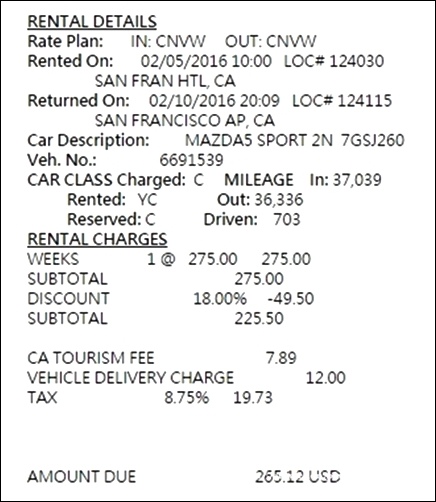Viewport: 436px width, 502px height.
Task: Select SAN FRAN HTL, CA text
Action: pos(165,81)
